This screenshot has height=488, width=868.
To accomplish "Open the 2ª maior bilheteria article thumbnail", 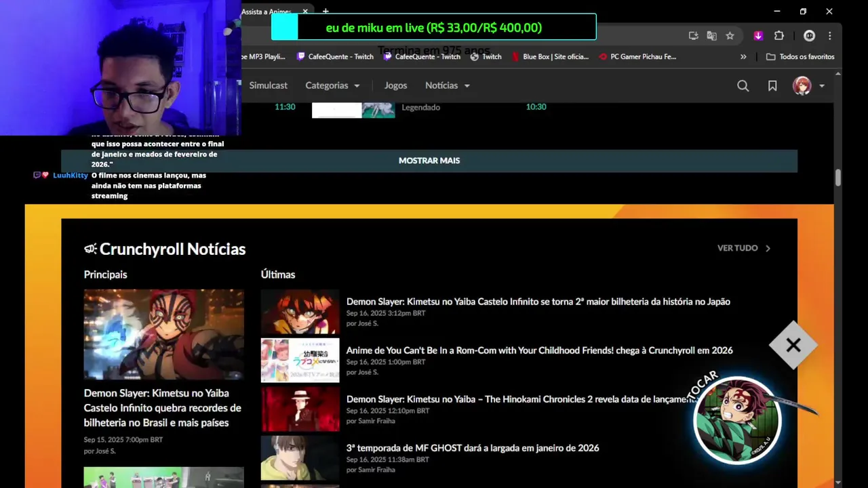I will pos(300,312).
